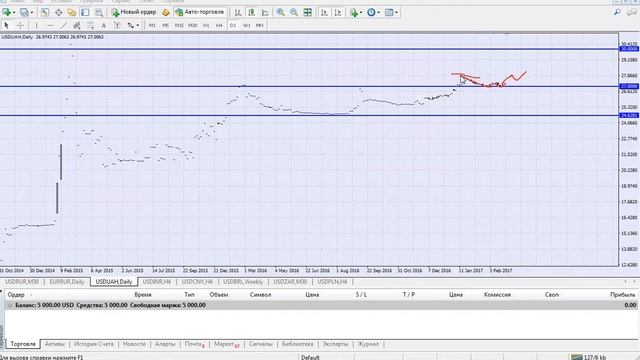Select the Fibonacci Retracement tool

tap(90, 25)
